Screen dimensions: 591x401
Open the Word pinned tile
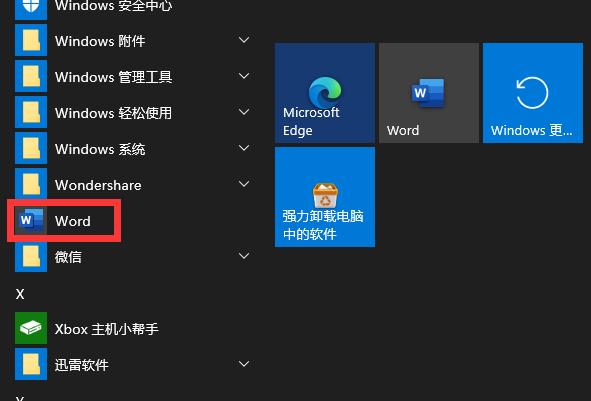click(x=429, y=93)
